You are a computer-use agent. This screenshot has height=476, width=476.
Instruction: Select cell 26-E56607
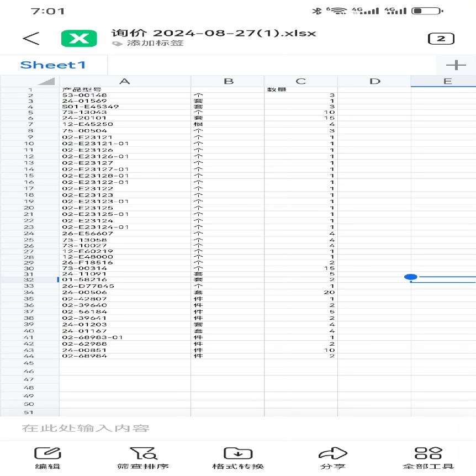pyautogui.click(x=125, y=234)
